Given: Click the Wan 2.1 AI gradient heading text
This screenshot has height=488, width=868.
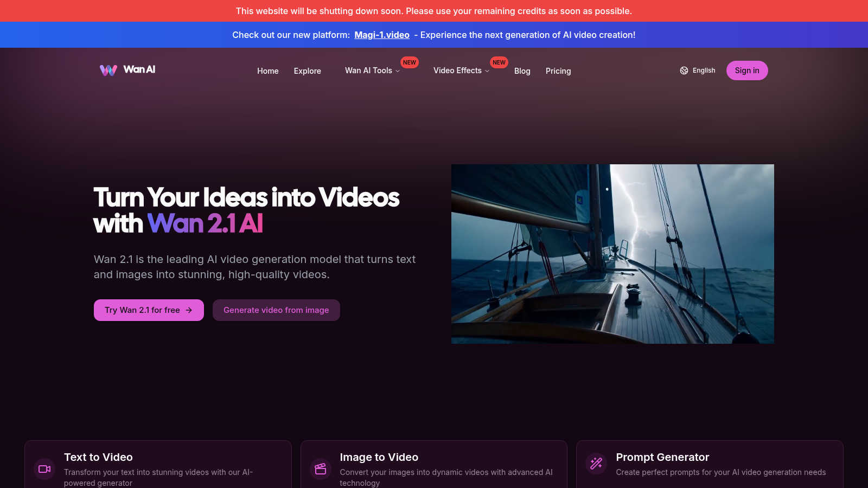Looking at the screenshot, I should click(205, 223).
